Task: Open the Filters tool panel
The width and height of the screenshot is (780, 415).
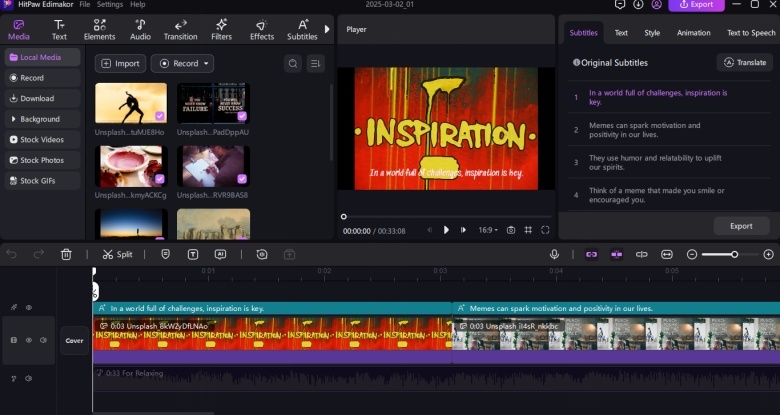Action: tap(221, 29)
